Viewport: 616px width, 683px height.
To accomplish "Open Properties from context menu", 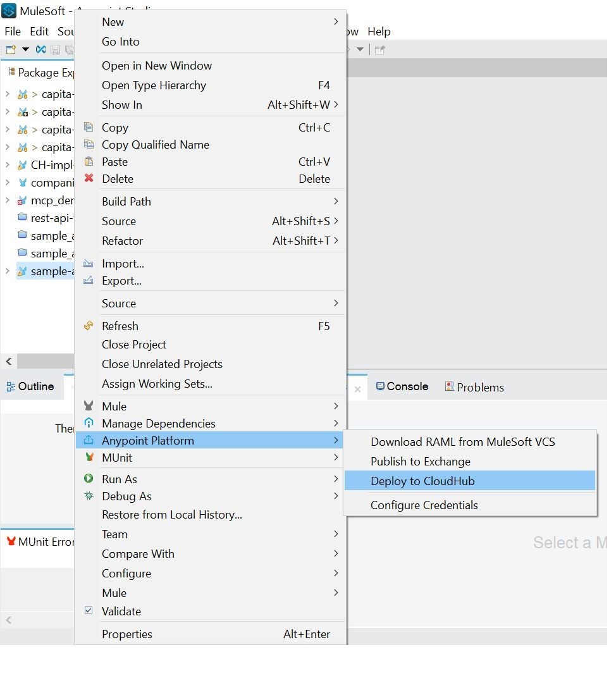I will coord(210,634).
